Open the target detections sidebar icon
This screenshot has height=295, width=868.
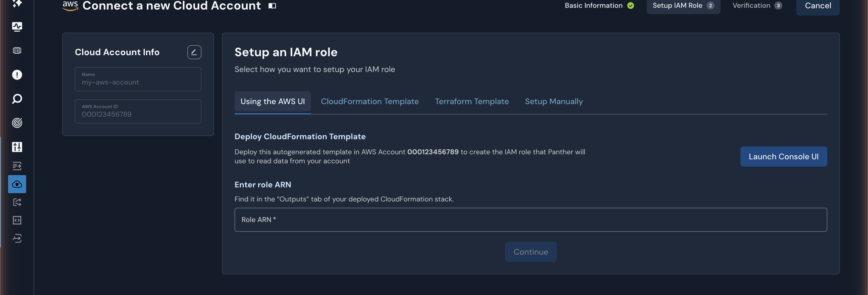(x=17, y=123)
